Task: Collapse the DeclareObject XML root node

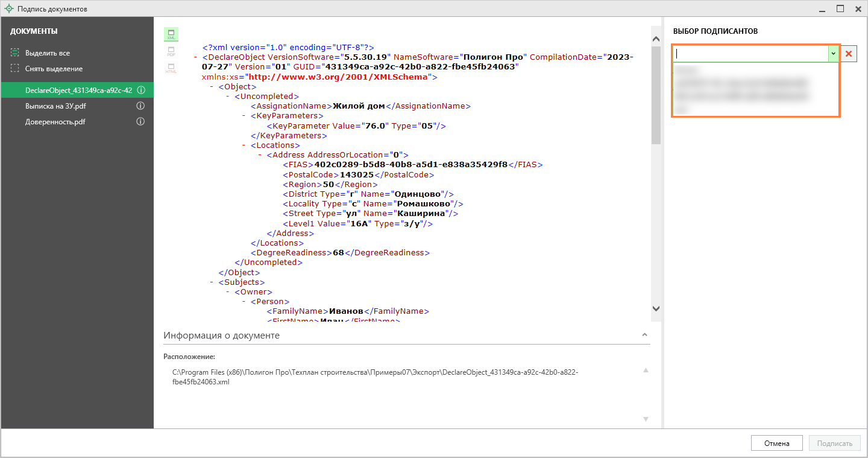Action: (197, 57)
